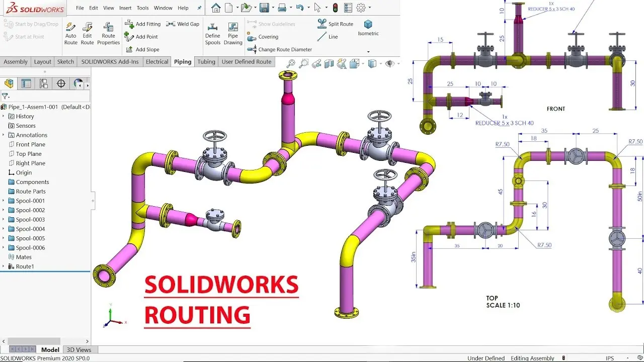Open the ConfigurationManager tab icon
The width and height of the screenshot is (644, 362).
coord(44,83)
